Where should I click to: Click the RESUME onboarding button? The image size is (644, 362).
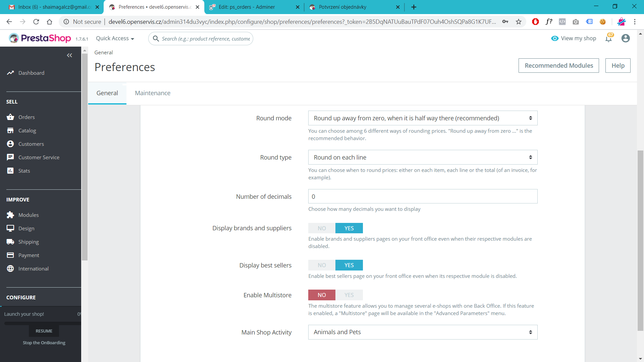coord(44,331)
